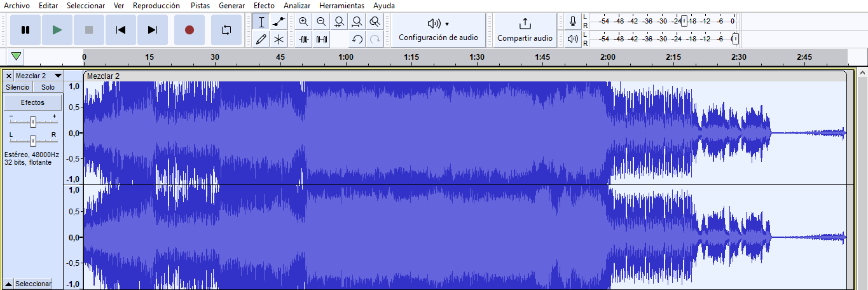Image resolution: width=868 pixels, height=290 pixels.
Task: Skip to the end of the project
Action: pyautogui.click(x=153, y=30)
